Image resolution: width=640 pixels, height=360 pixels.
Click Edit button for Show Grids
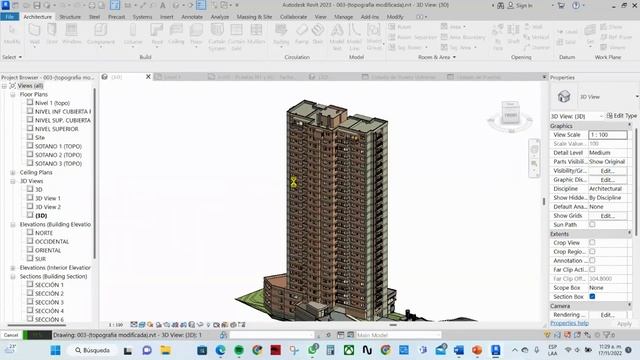pos(607,216)
